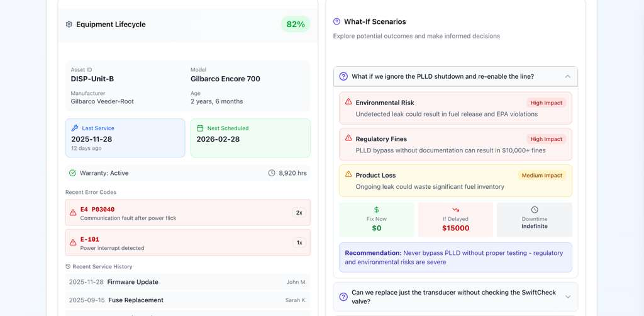Screen dimensions: 644x316
Task: Click the history icon beside Recent Service History
Action: point(68,266)
